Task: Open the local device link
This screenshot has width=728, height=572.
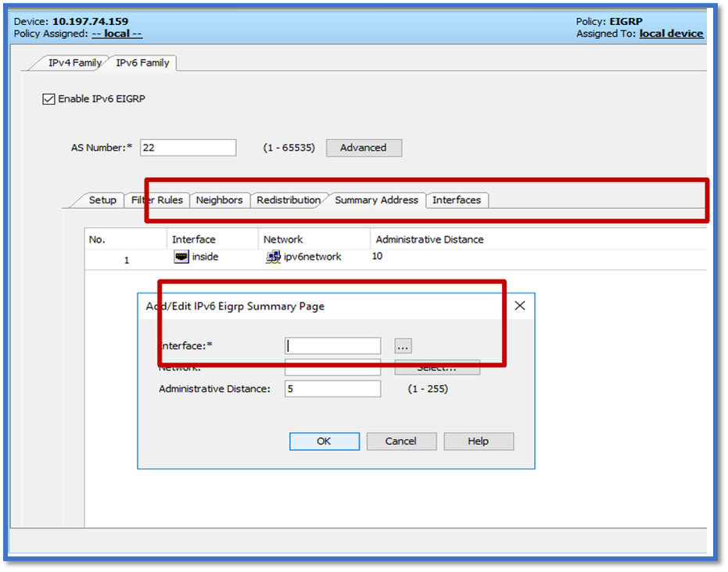Action: [672, 34]
